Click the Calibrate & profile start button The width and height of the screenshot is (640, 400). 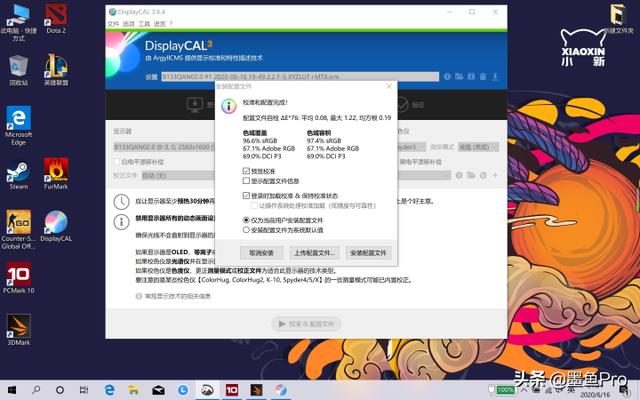tap(306, 324)
